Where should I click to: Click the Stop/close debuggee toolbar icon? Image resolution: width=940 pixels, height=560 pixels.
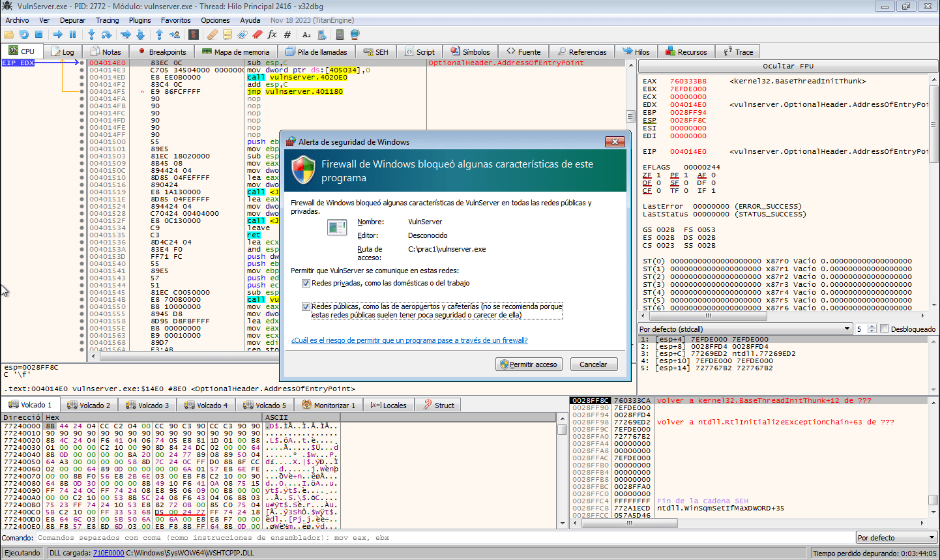[39, 35]
